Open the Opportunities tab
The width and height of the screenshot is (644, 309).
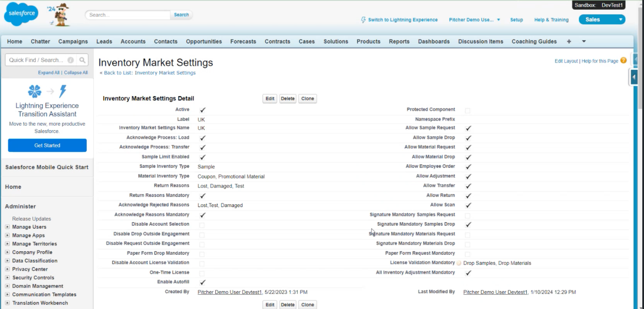coord(204,41)
